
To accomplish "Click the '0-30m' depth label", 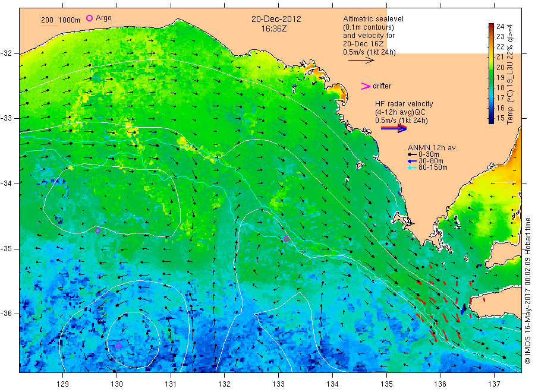I will point(429,154).
